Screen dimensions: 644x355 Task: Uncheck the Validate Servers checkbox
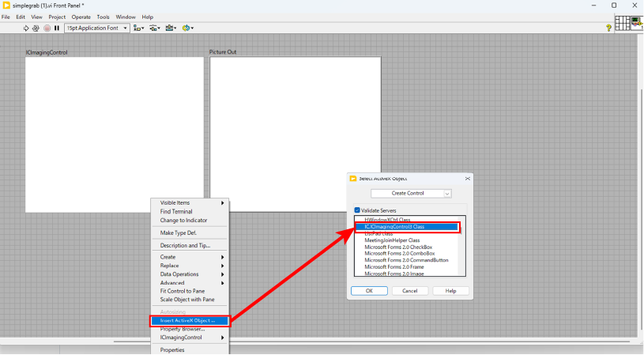tap(357, 210)
